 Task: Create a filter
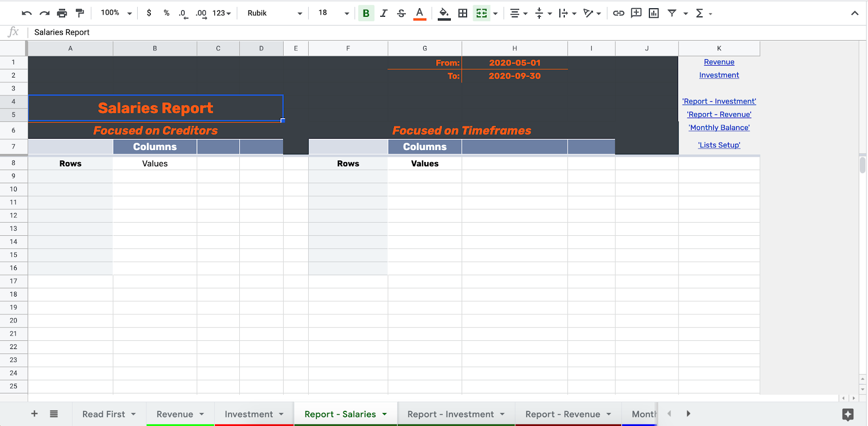tap(672, 13)
